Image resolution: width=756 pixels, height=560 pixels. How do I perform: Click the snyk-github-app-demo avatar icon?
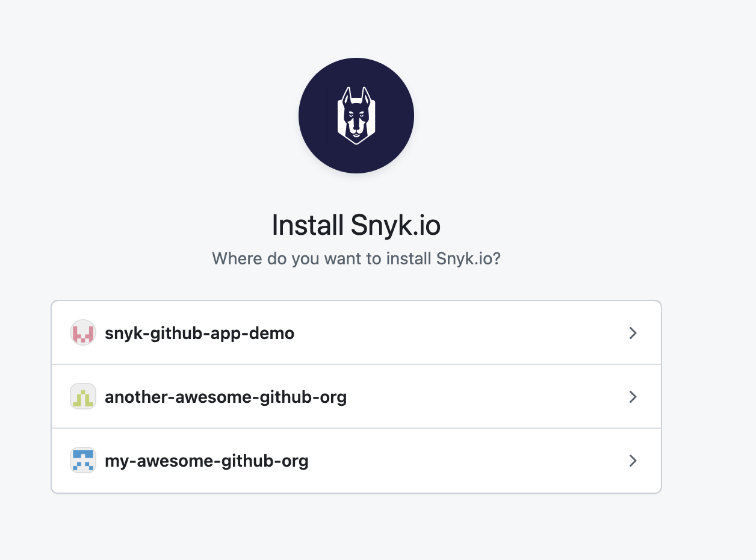pos(83,332)
